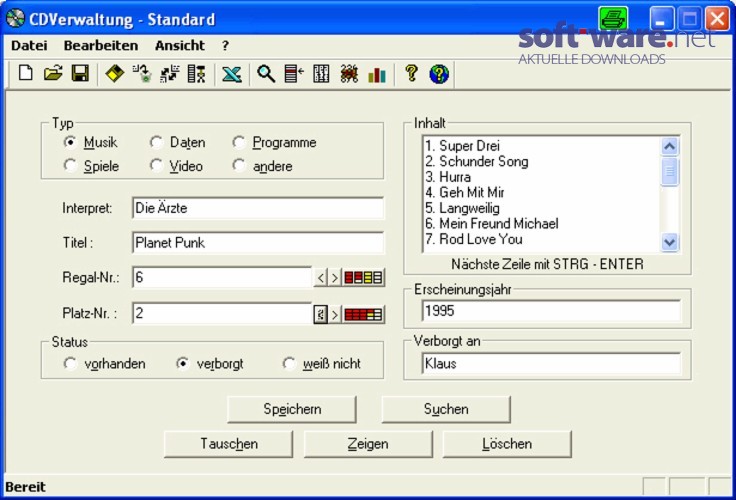Click the Bereit status bar text

click(25, 487)
